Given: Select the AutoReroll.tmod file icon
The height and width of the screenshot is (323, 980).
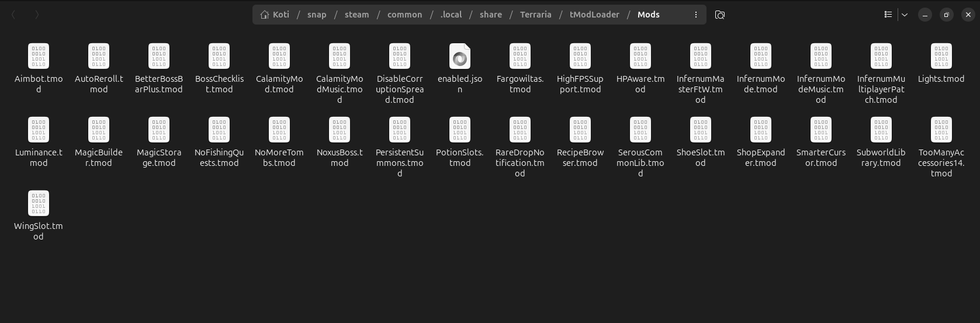Looking at the screenshot, I should click(x=99, y=56).
